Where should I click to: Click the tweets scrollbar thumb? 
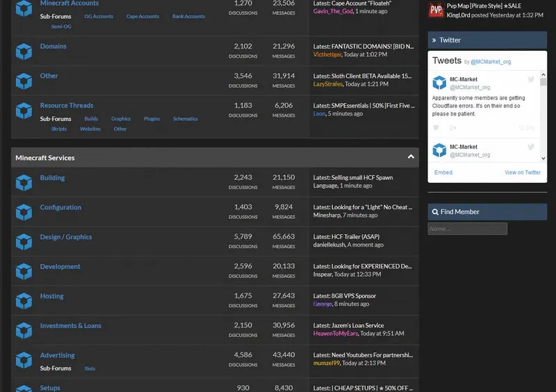tap(543, 82)
